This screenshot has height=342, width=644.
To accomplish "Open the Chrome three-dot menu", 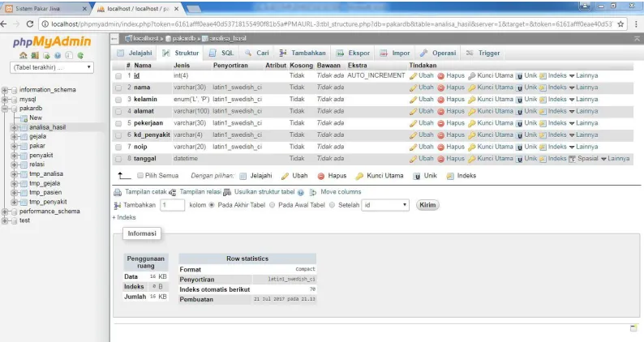I will pos(636,24).
